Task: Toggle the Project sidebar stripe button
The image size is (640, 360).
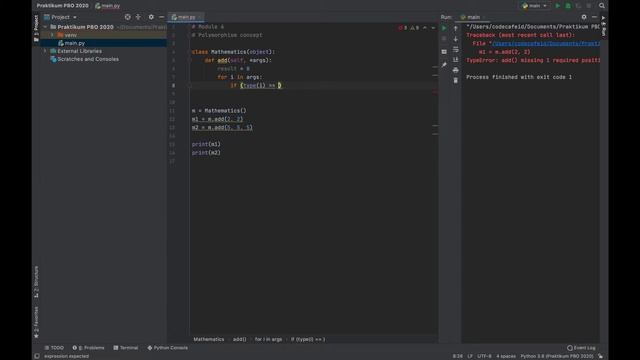Action: click(x=36, y=28)
